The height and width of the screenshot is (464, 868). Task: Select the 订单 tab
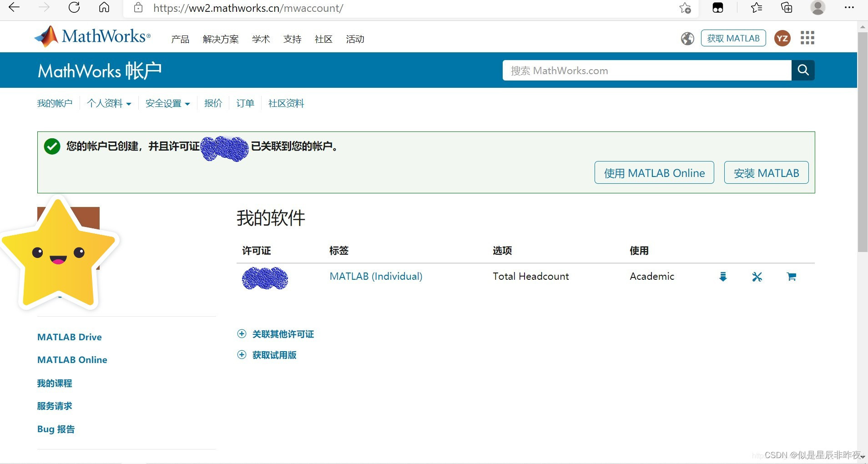point(245,104)
